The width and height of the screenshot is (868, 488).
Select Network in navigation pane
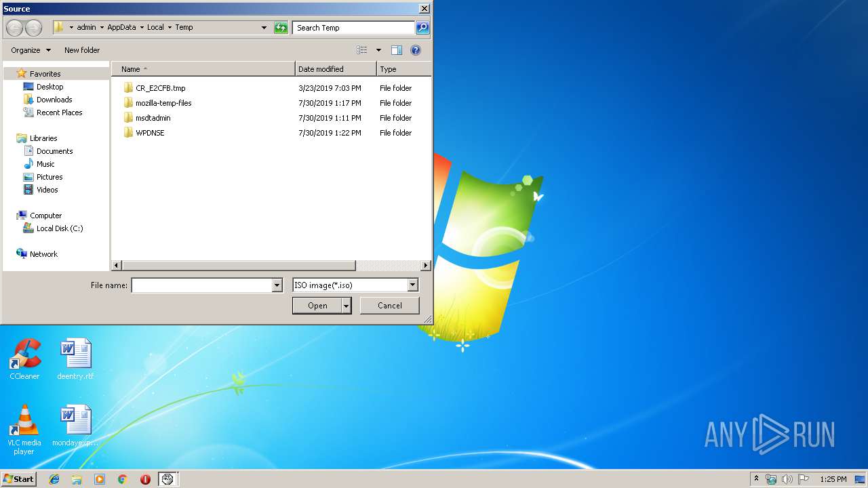pyautogui.click(x=43, y=254)
